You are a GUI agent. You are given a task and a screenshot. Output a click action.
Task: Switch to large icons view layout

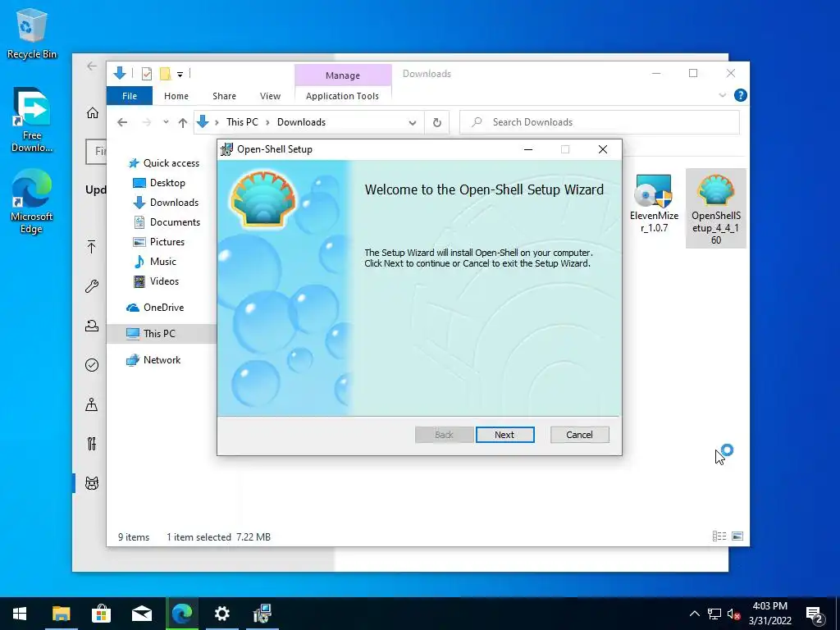coord(737,536)
